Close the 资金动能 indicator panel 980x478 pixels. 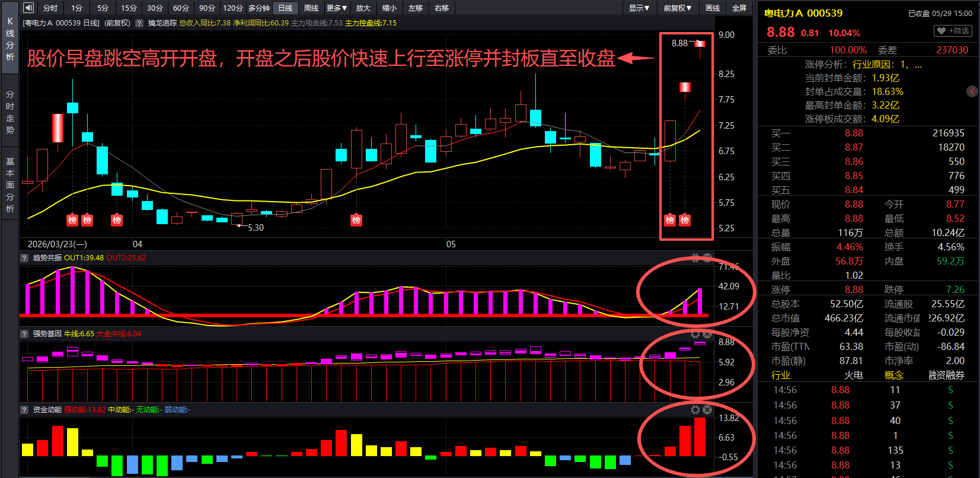707,410
